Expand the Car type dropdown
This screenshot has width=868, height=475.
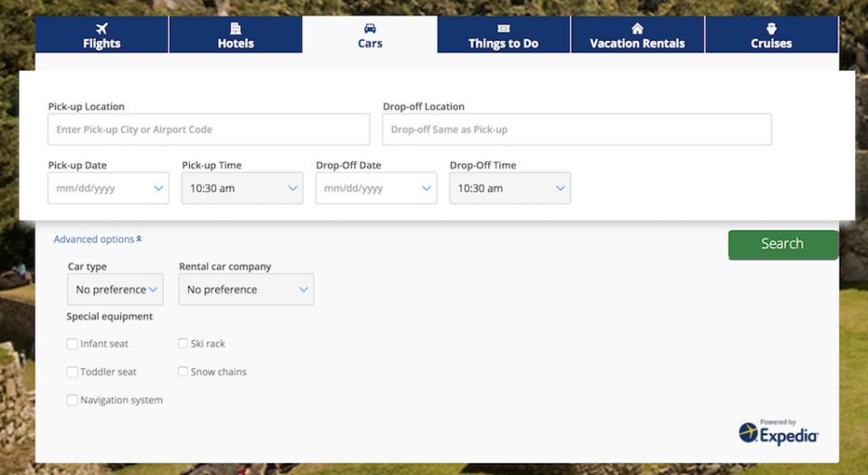coord(115,290)
